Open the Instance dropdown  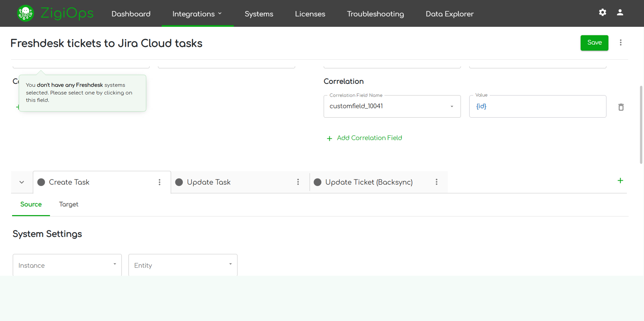point(67,265)
